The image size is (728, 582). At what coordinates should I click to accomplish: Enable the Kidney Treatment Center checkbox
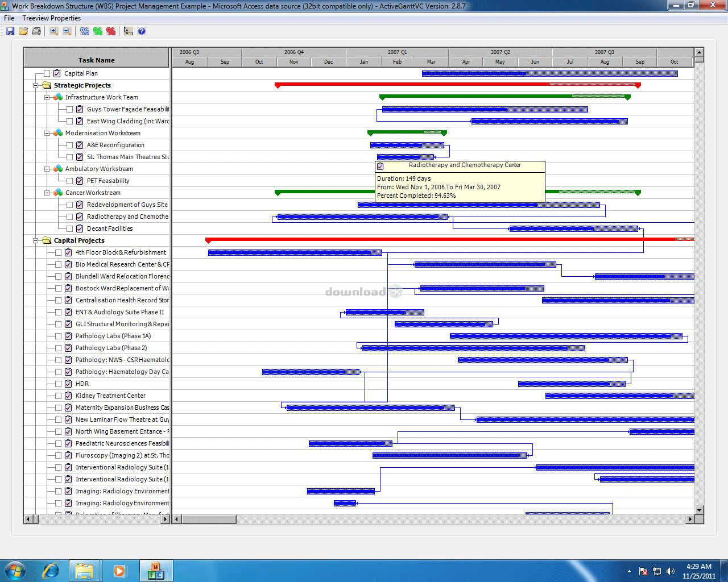coord(58,396)
